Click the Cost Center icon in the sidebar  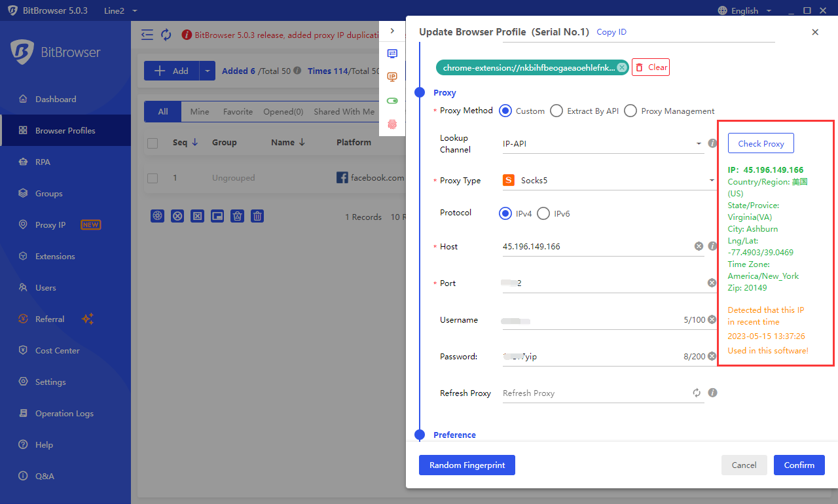coord(23,350)
